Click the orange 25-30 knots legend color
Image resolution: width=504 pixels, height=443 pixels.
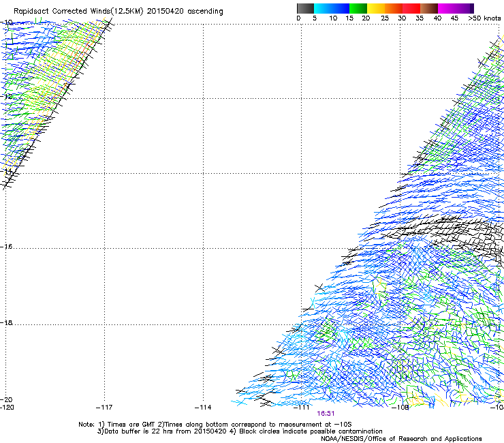point(394,8)
